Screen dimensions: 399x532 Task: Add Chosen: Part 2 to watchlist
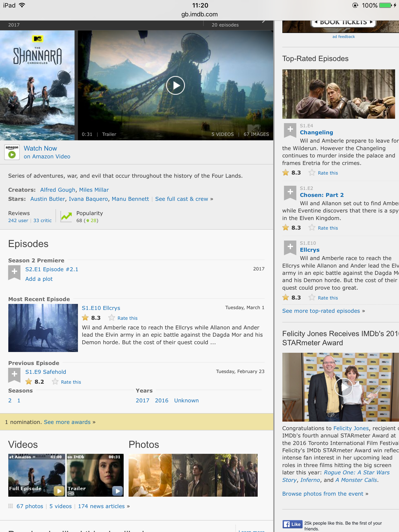coord(290,192)
